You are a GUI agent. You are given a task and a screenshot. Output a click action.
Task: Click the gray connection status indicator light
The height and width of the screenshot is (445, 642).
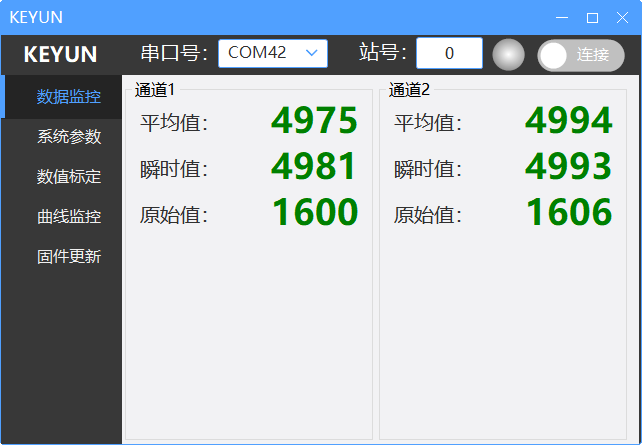coord(508,54)
